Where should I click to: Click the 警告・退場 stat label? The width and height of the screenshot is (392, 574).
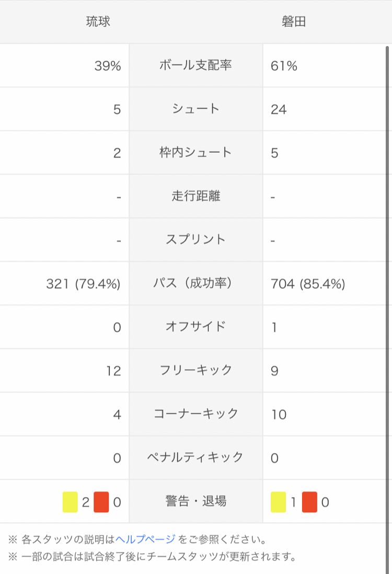click(x=195, y=501)
